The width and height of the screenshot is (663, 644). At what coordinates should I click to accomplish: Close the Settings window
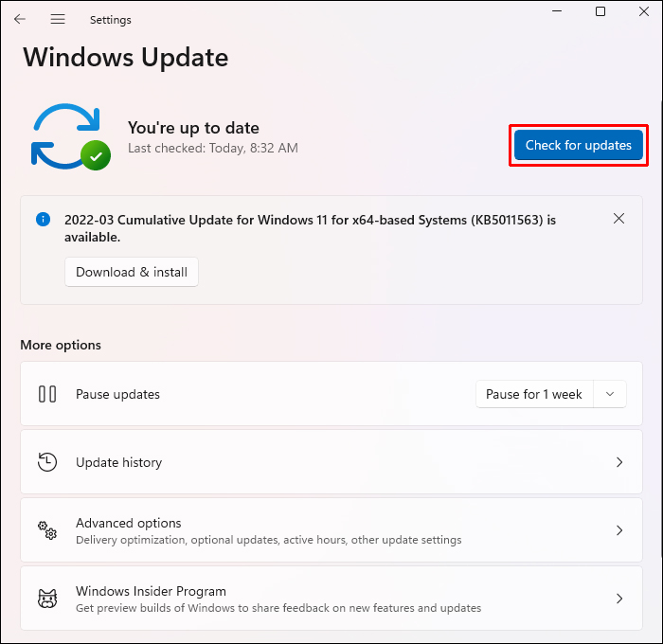click(x=643, y=11)
